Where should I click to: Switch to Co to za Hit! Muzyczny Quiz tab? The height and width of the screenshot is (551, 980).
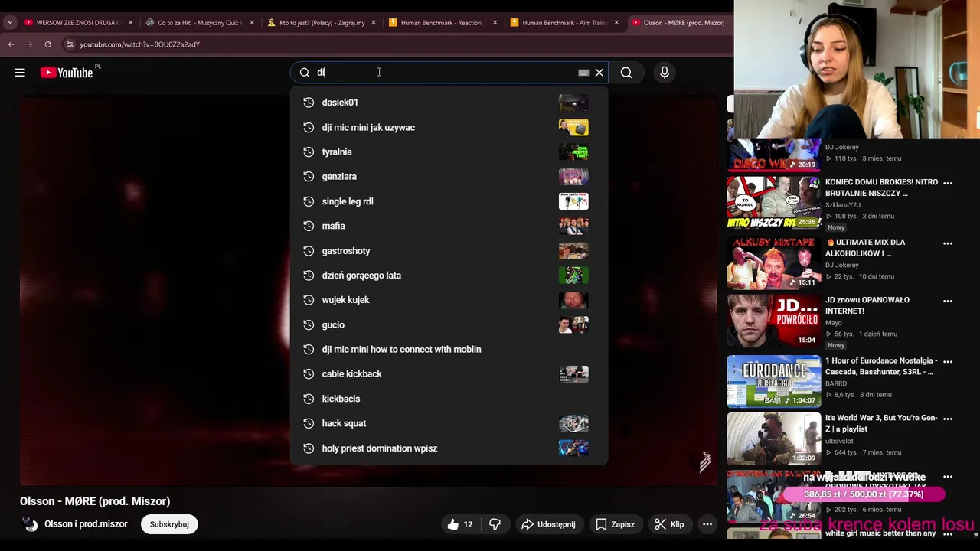pos(199,22)
